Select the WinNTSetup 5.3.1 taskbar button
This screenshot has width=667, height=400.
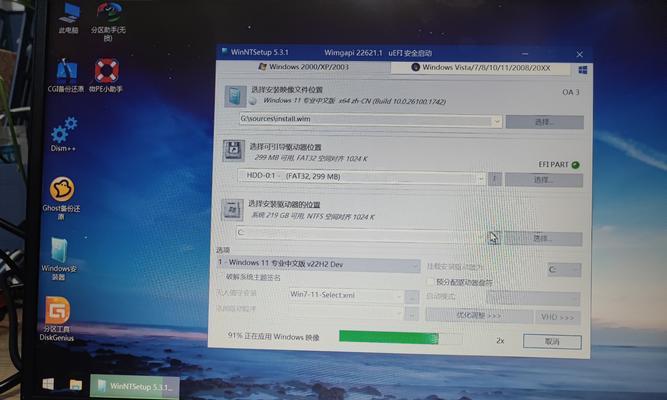134,386
